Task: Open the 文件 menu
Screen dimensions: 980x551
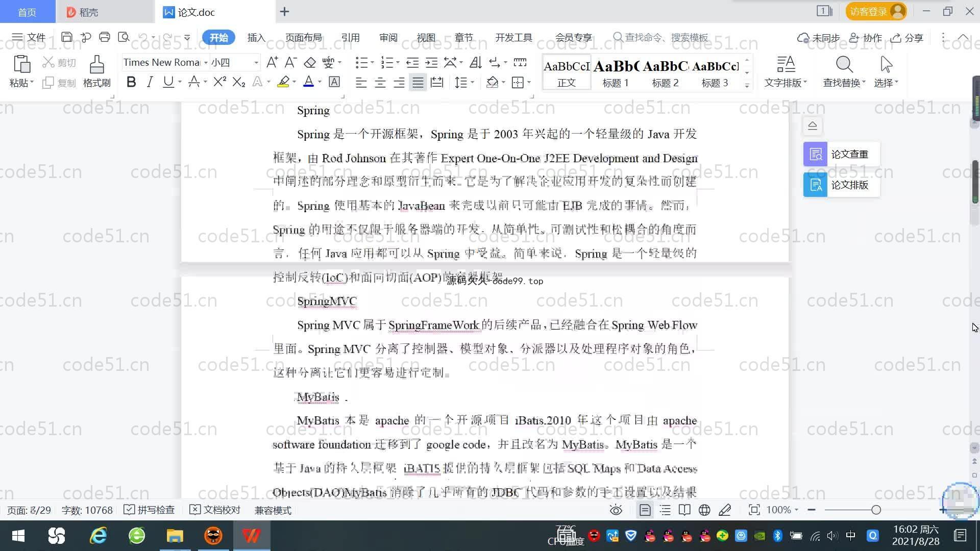Action: pyautogui.click(x=29, y=37)
